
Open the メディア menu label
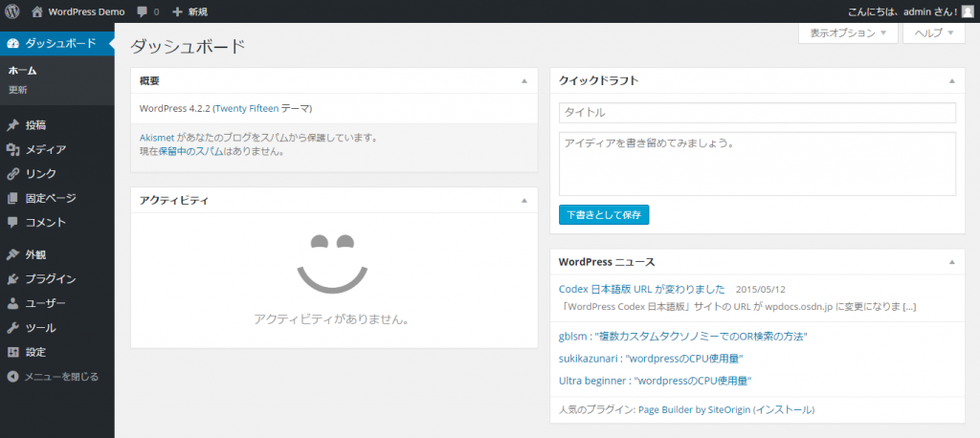point(46,150)
